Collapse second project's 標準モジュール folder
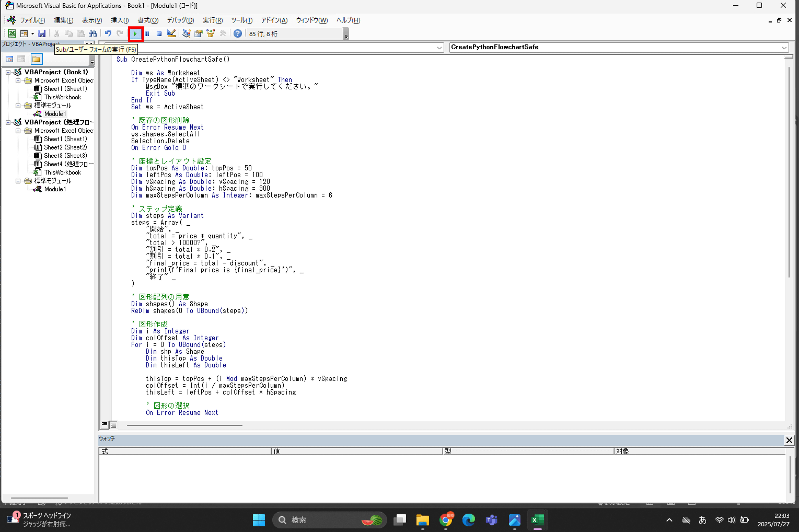This screenshot has width=799, height=532. pyautogui.click(x=18, y=181)
